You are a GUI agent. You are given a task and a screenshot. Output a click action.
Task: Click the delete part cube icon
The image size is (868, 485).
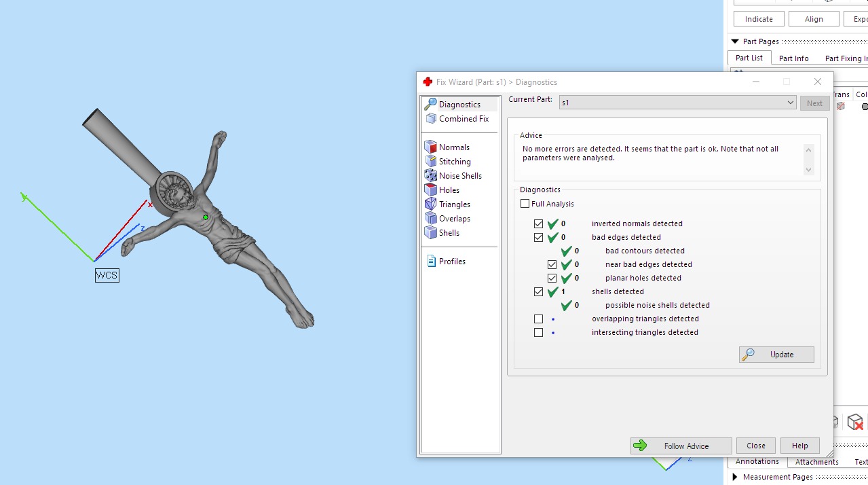click(855, 422)
